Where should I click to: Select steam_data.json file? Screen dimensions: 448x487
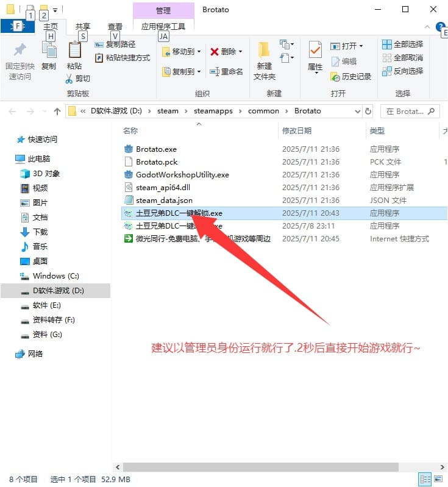164,200
